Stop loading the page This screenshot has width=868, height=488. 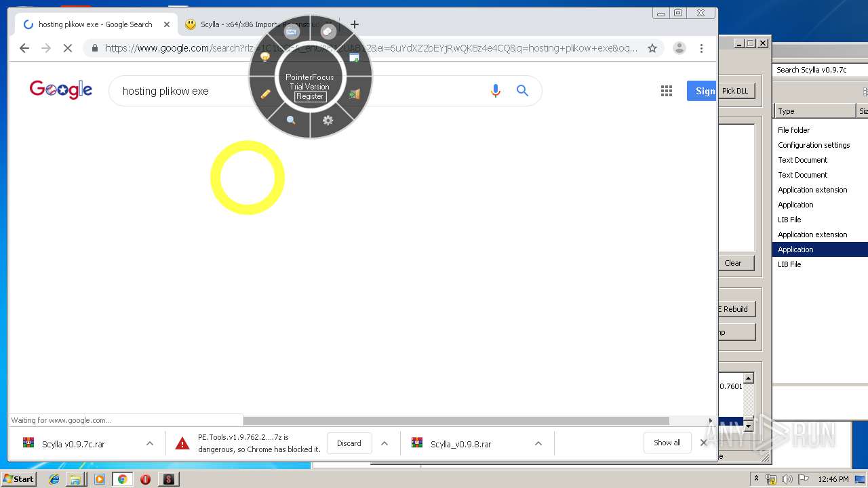(68, 48)
